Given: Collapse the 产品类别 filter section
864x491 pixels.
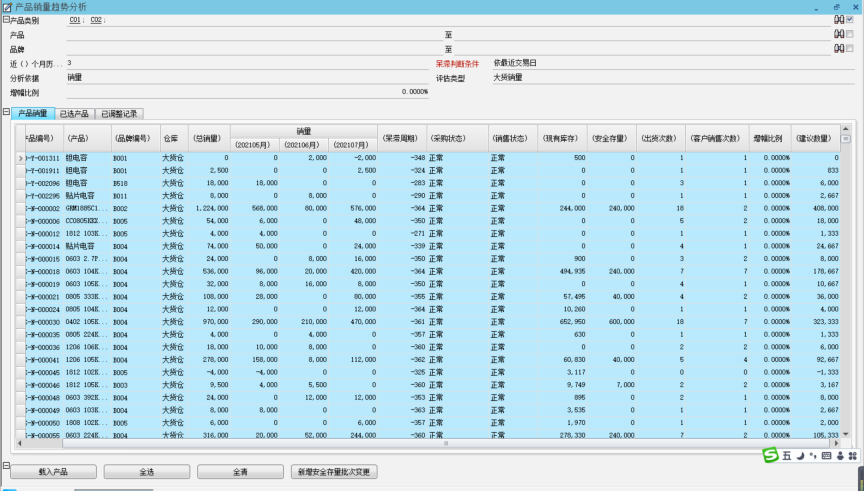Looking at the screenshot, I should [x=5, y=20].
